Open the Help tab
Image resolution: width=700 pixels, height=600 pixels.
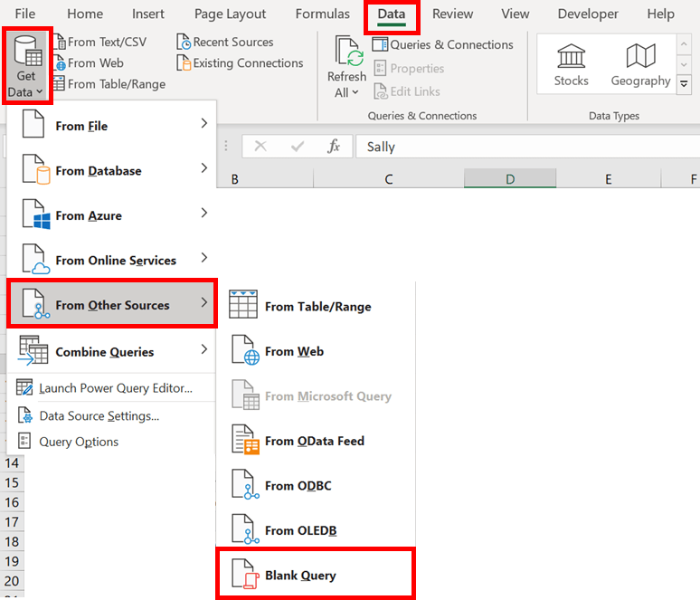pos(661,14)
